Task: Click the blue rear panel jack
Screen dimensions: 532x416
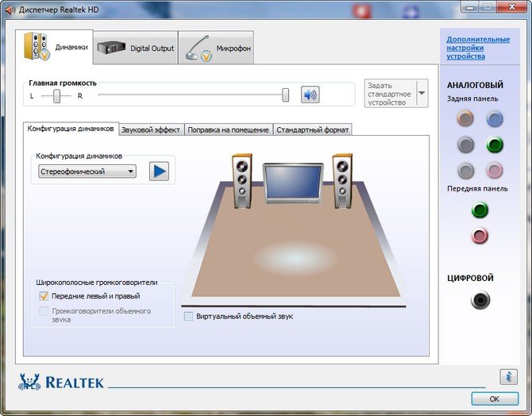Action: [x=495, y=118]
